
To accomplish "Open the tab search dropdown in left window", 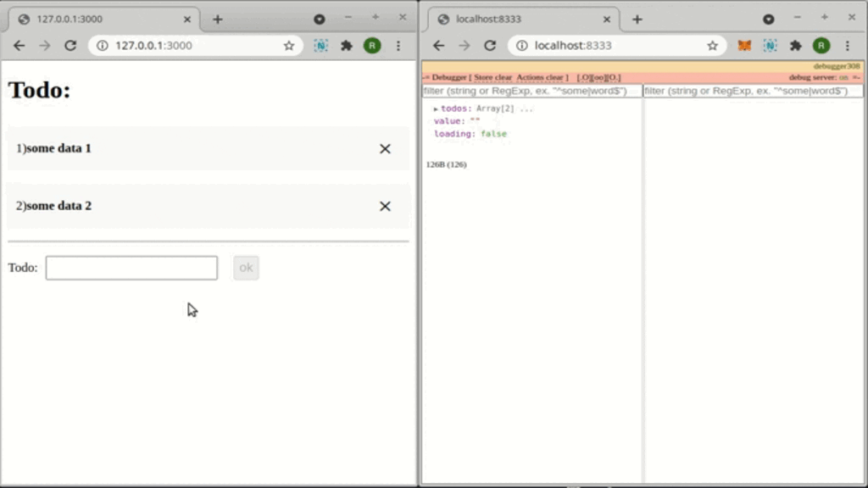I will [x=319, y=19].
